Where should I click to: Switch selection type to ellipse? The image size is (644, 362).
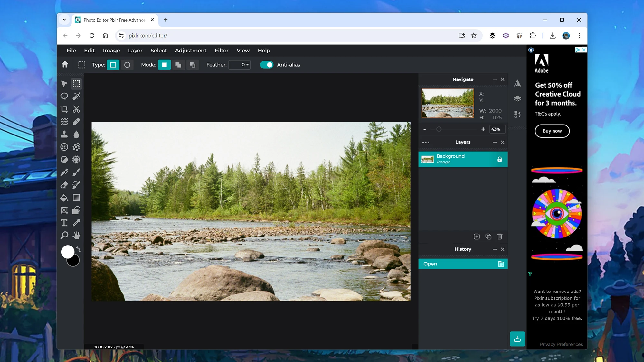pyautogui.click(x=127, y=65)
